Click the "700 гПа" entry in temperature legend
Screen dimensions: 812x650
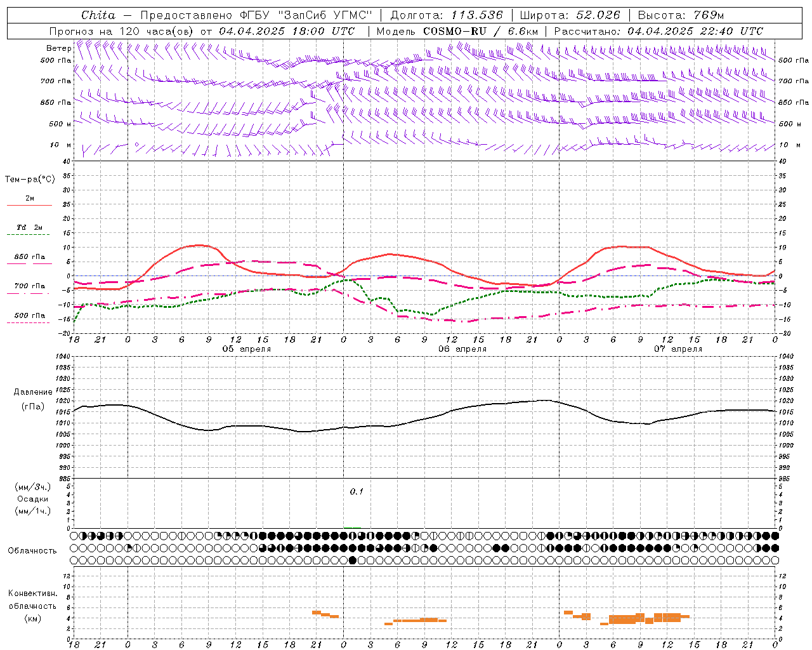pos(30,286)
